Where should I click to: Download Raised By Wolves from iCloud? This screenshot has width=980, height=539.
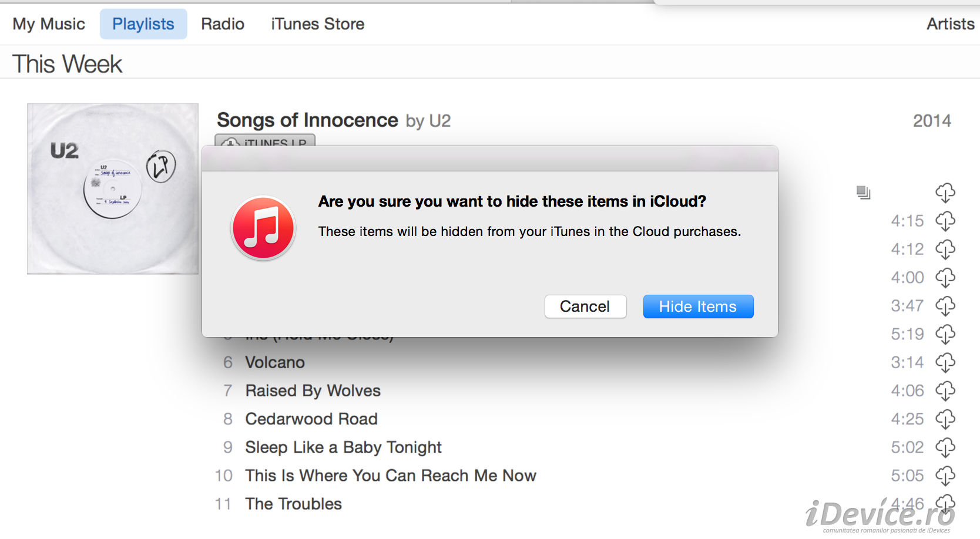tap(945, 391)
